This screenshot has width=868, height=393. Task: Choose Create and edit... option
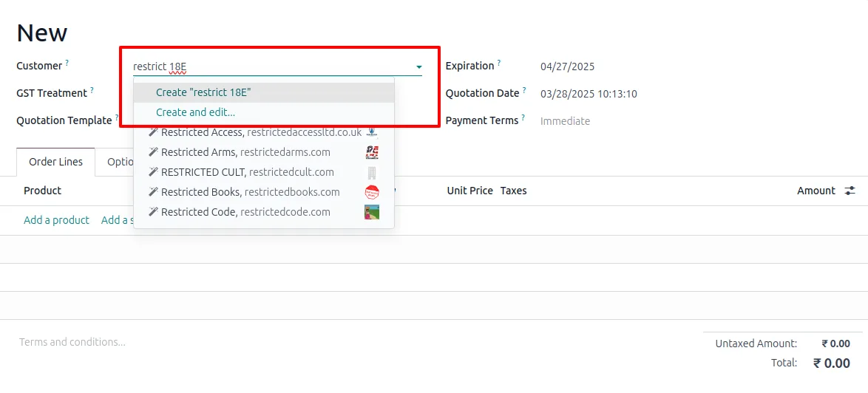264,112
